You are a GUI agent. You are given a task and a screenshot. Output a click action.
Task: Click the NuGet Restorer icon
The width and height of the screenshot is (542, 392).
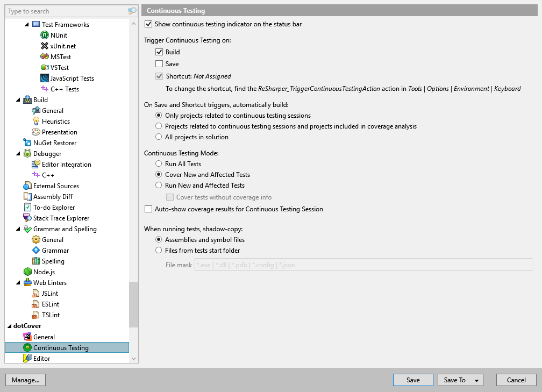[27, 143]
